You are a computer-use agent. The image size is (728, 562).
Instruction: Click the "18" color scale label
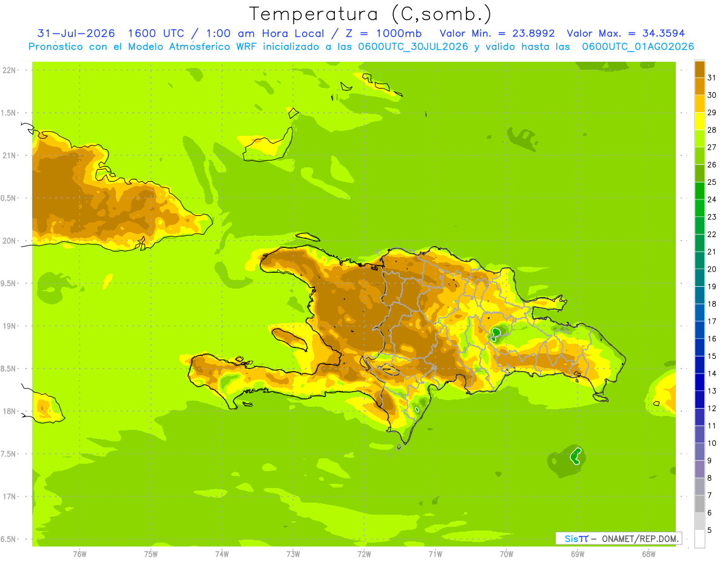click(712, 304)
